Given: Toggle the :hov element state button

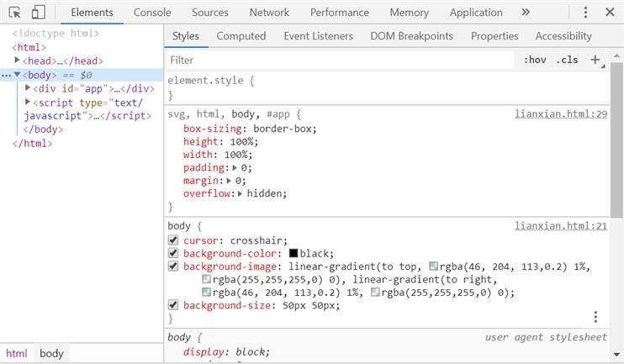Looking at the screenshot, I should (535, 60).
